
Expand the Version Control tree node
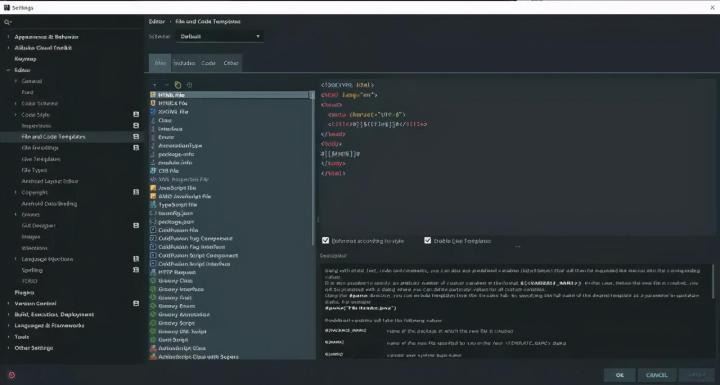click(x=8, y=303)
